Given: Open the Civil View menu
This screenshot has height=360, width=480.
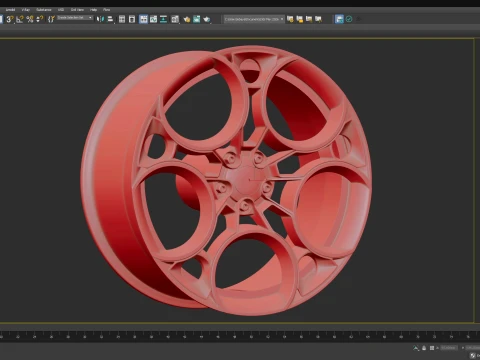Looking at the screenshot, I should [77, 10].
